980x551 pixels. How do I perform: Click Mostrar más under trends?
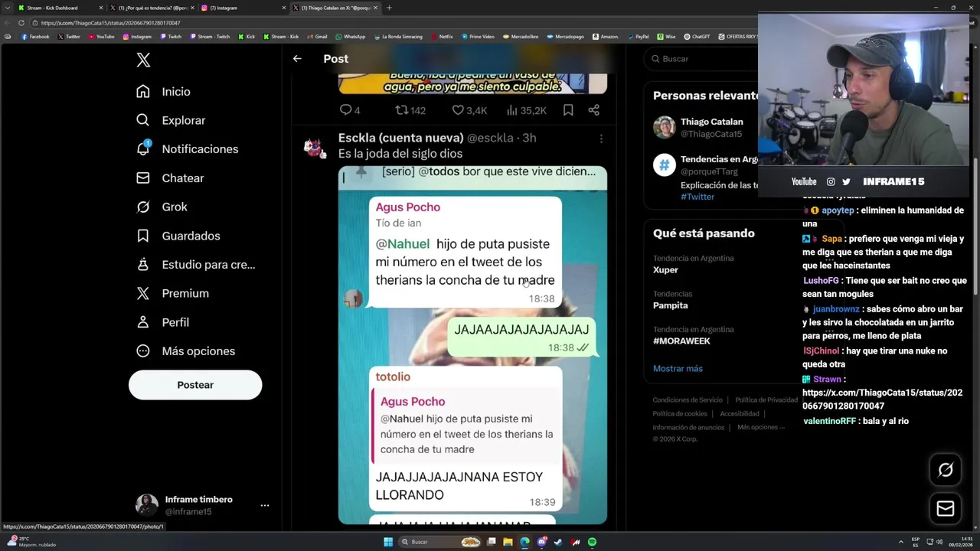pos(678,369)
